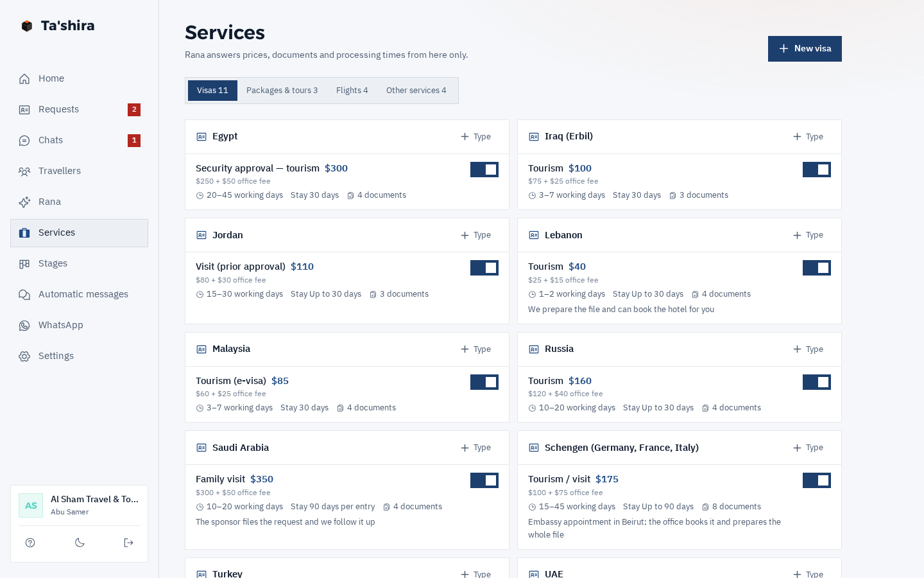Toggle off the Iraq (Erbil) Tourism visa
This screenshot has height=578, width=924.
tap(817, 170)
